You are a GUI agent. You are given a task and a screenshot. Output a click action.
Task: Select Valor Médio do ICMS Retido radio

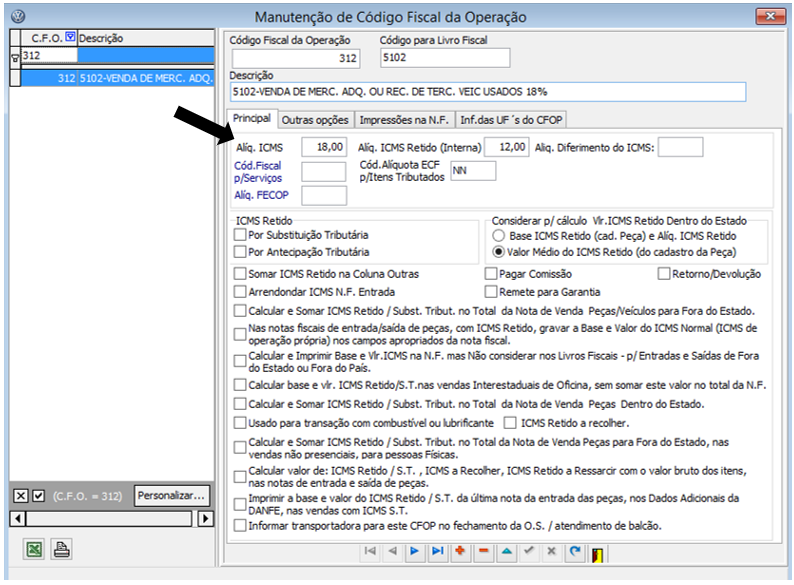[499, 252]
